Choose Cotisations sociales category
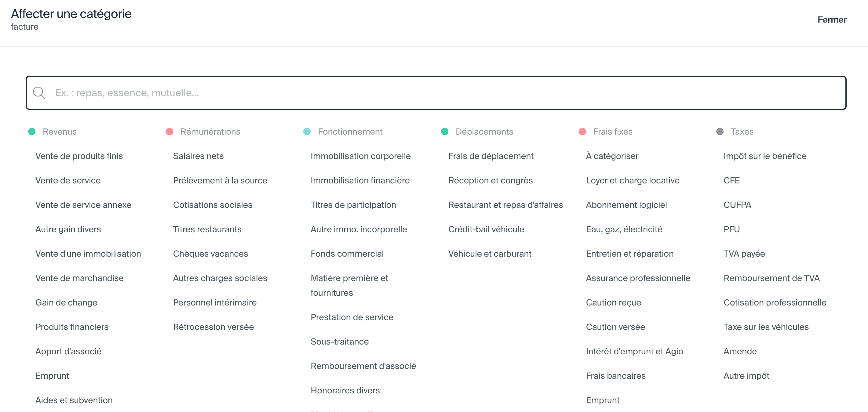The image size is (868, 412). [x=213, y=205]
